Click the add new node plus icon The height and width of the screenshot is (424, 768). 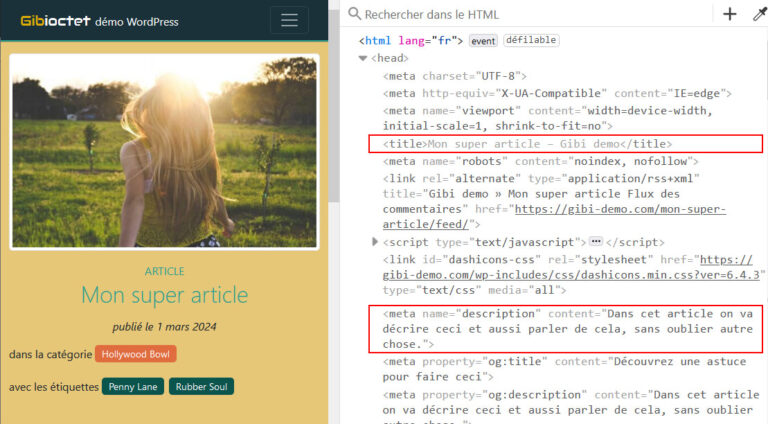tap(729, 14)
